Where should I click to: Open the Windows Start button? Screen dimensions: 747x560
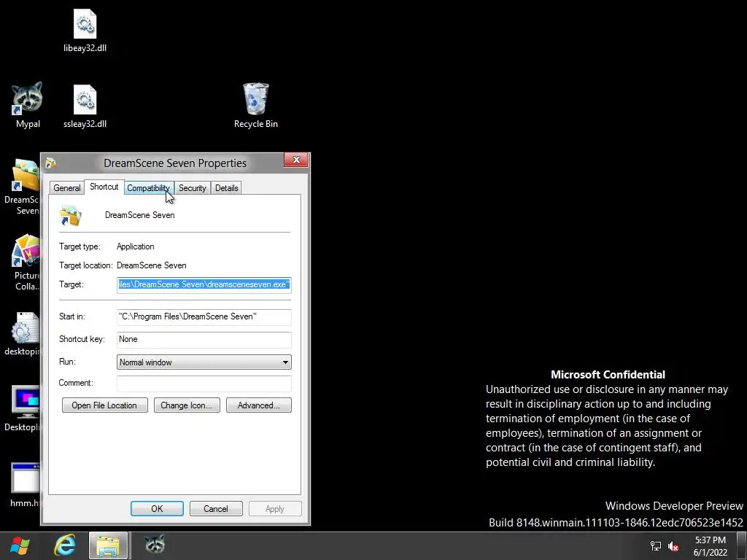tap(20, 545)
